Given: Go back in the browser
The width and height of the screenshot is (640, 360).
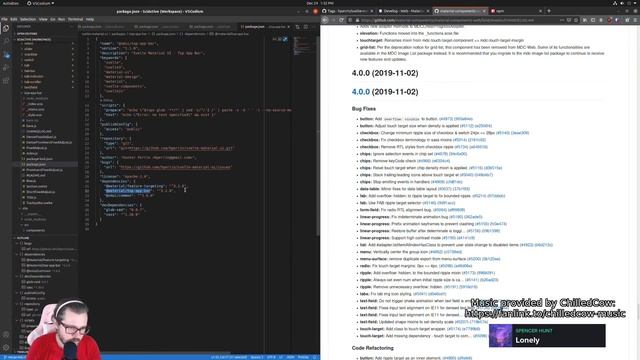Looking at the screenshot, I should point(325,20).
